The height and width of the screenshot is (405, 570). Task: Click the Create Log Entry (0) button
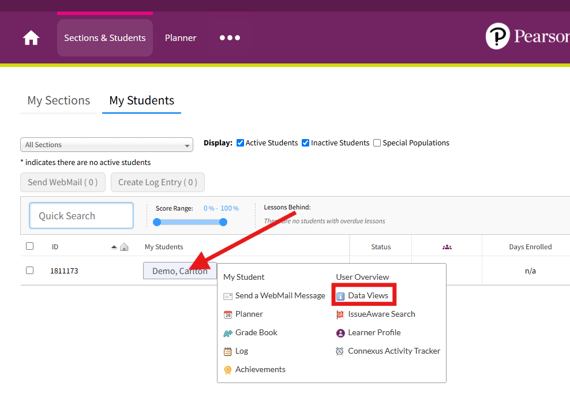(x=158, y=182)
